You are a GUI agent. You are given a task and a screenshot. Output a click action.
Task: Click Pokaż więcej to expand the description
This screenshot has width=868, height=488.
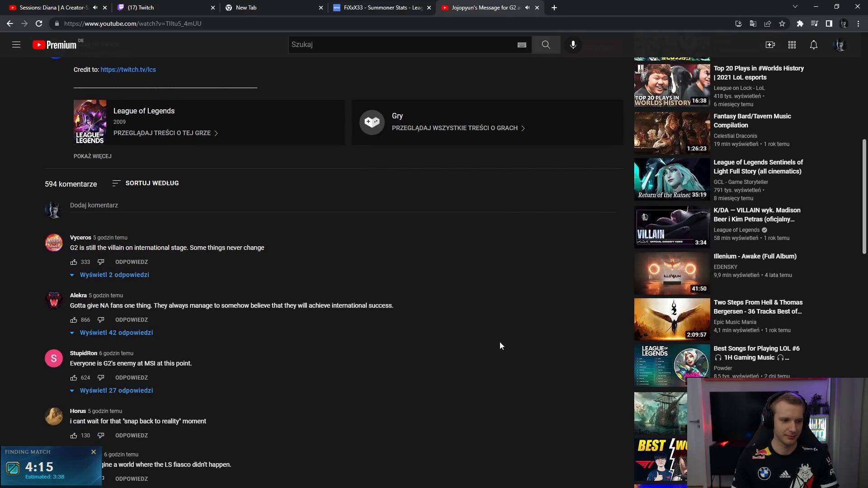coord(92,156)
